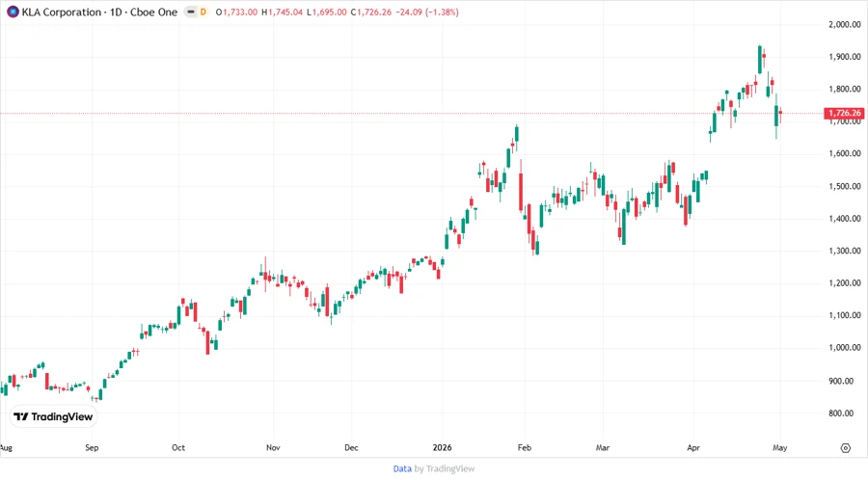Viewport: 868px width, 480px height.
Task: Follow the blue Data link
Action: [402, 469]
